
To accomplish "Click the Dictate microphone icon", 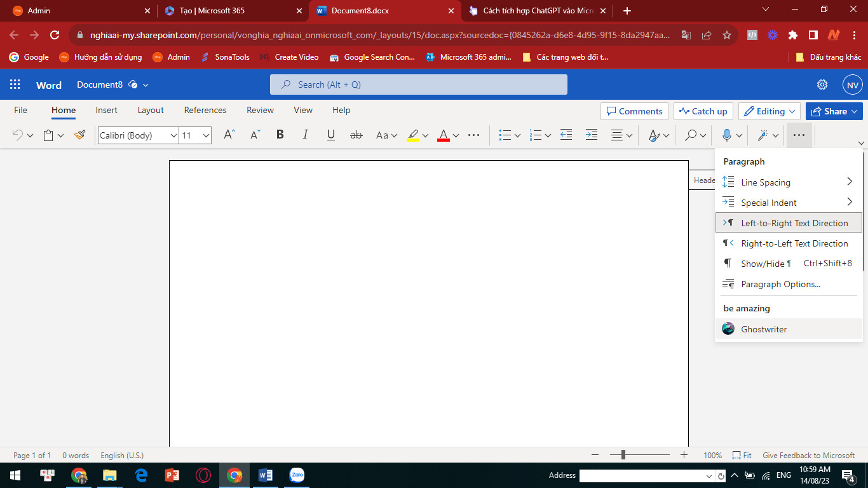I will pos(727,135).
